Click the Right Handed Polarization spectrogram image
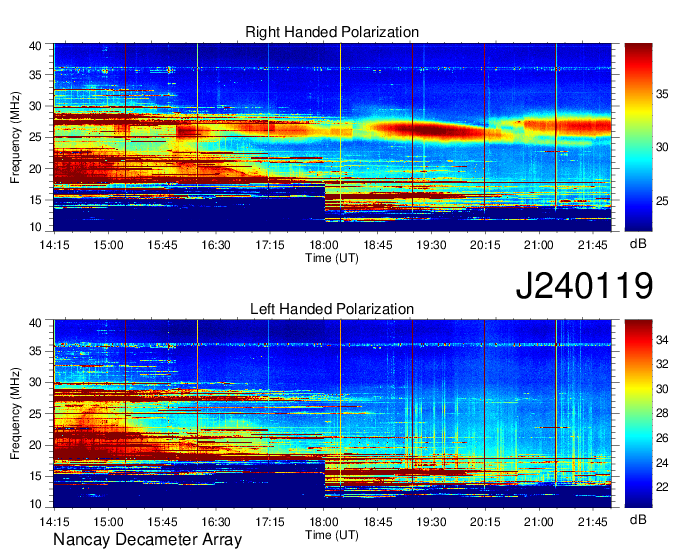This screenshot has width=680, height=552. (332, 137)
